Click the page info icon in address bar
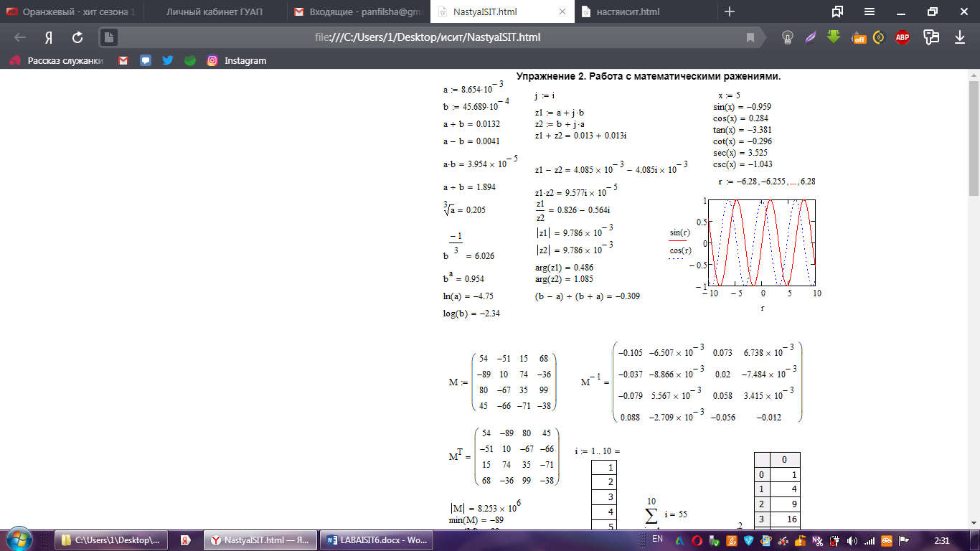 [108, 37]
